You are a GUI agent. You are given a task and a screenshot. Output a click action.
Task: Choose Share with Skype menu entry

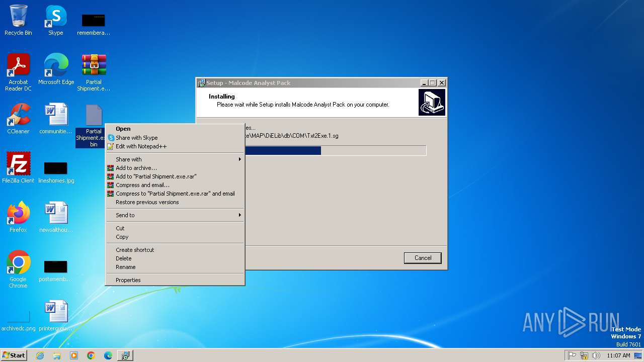[175, 138]
